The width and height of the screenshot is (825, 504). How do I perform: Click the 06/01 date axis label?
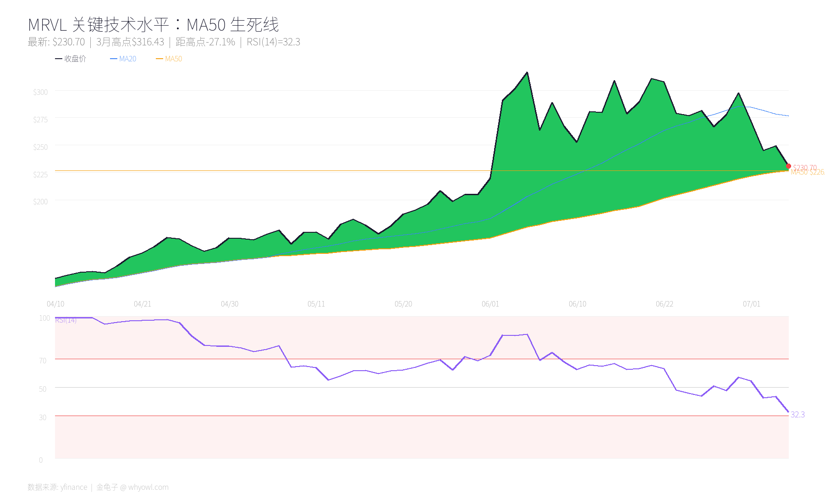[490, 304]
